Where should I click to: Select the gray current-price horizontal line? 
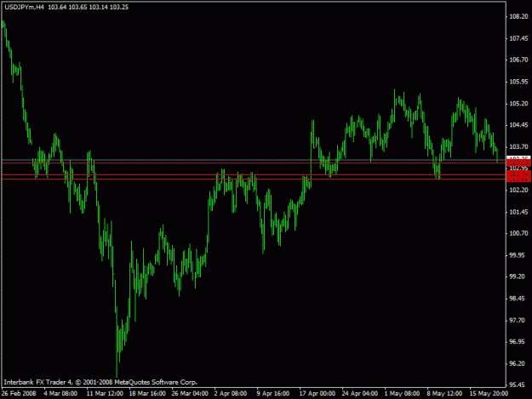click(x=254, y=160)
